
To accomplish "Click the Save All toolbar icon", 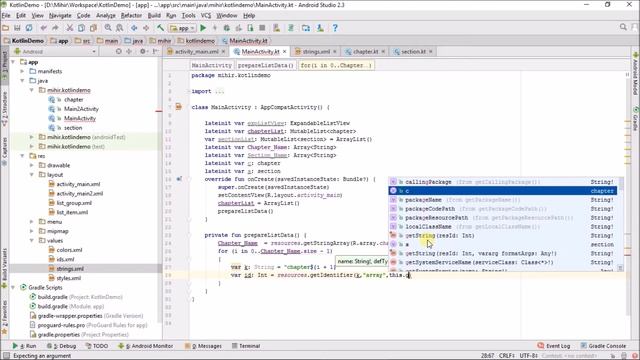I will point(17,28).
